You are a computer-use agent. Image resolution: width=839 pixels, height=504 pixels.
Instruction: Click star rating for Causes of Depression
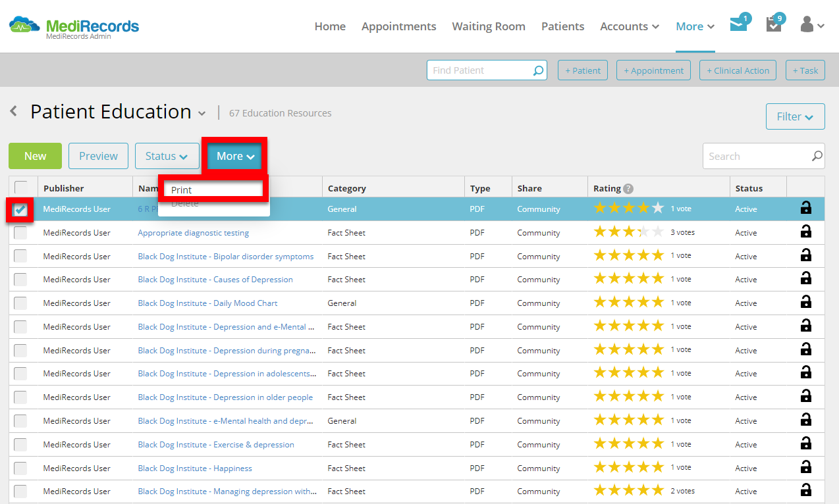629,278
